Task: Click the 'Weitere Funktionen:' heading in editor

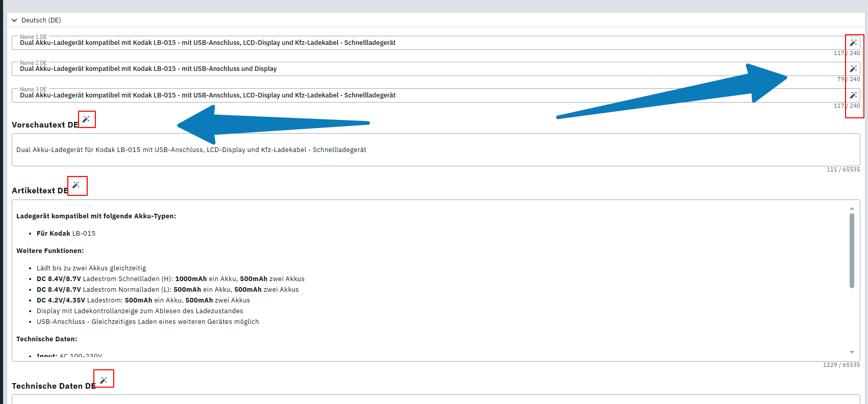Action: click(x=50, y=251)
